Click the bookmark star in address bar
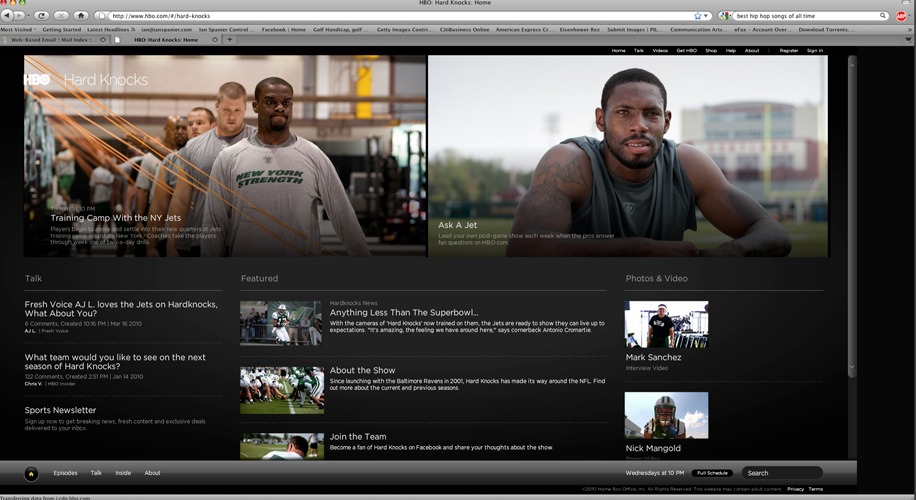916x500 pixels. (697, 16)
